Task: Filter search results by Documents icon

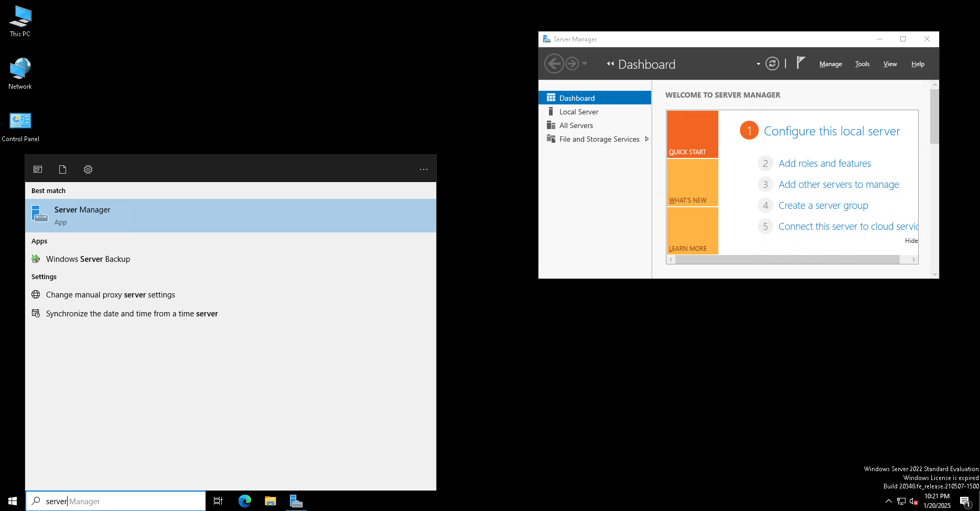Action: tap(63, 169)
